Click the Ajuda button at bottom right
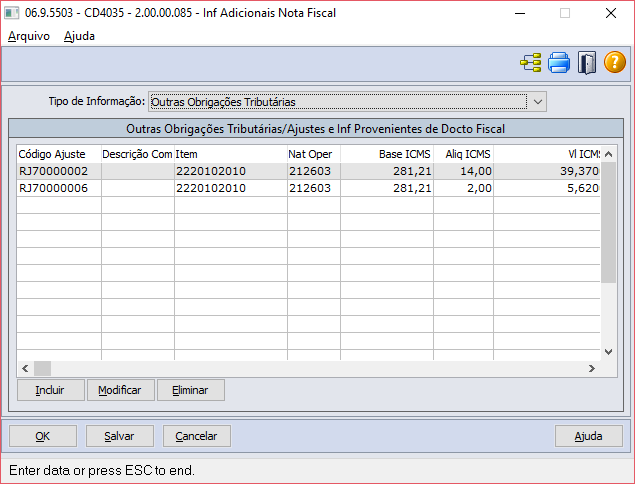 [x=589, y=436]
